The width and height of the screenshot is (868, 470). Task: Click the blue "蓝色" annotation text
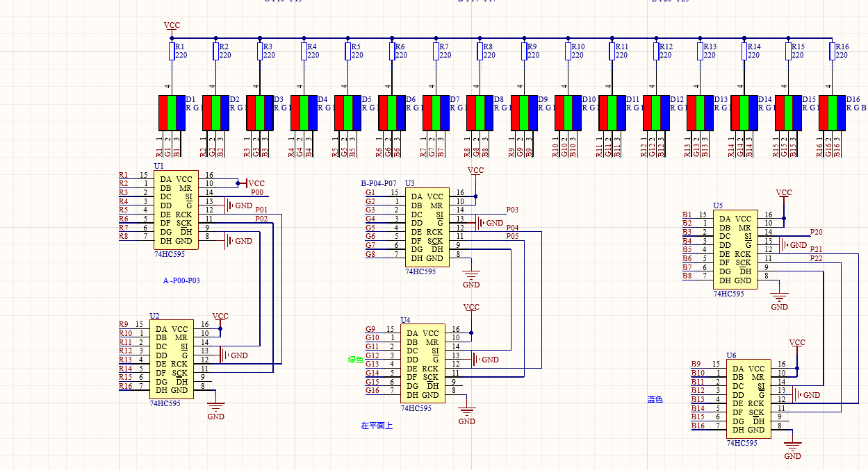coord(655,400)
